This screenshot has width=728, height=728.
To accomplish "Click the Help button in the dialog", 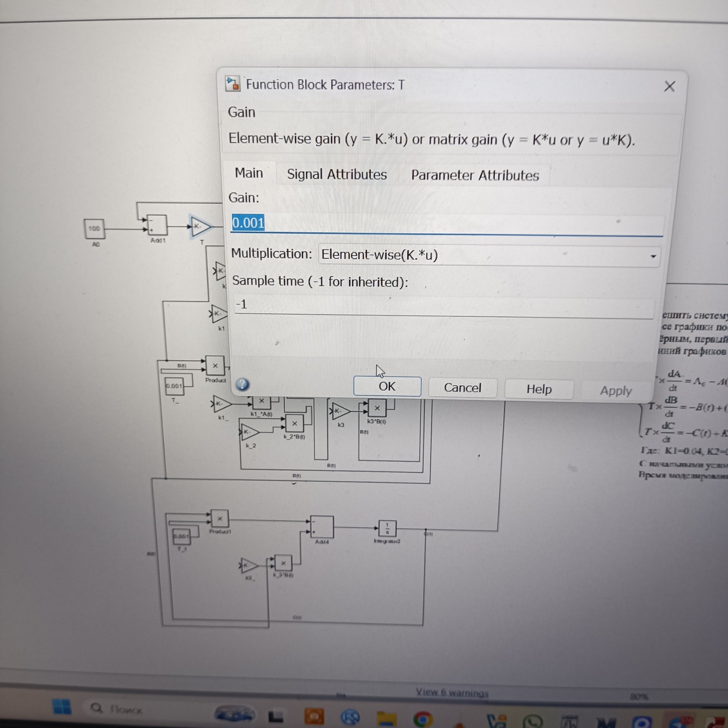I will point(539,389).
